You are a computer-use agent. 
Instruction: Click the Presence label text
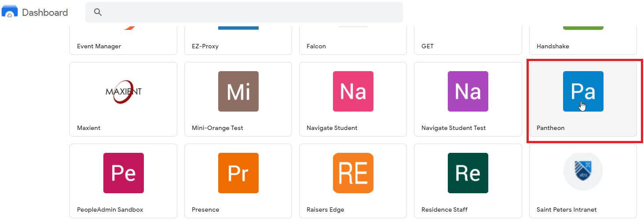coord(205,210)
